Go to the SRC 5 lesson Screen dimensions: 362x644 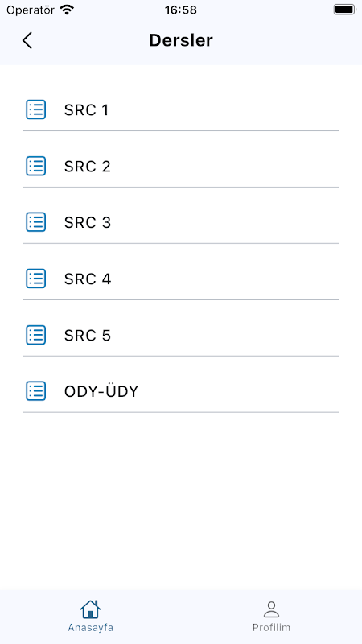[x=181, y=335]
